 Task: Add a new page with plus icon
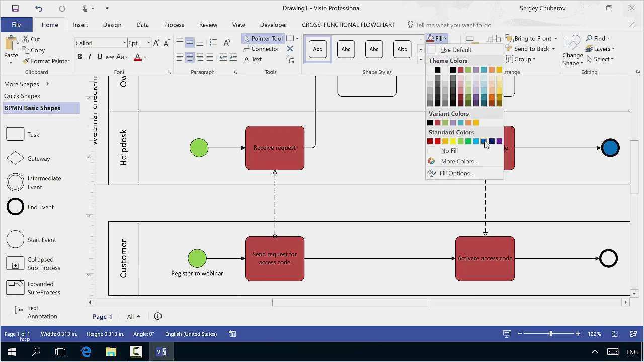click(x=158, y=316)
